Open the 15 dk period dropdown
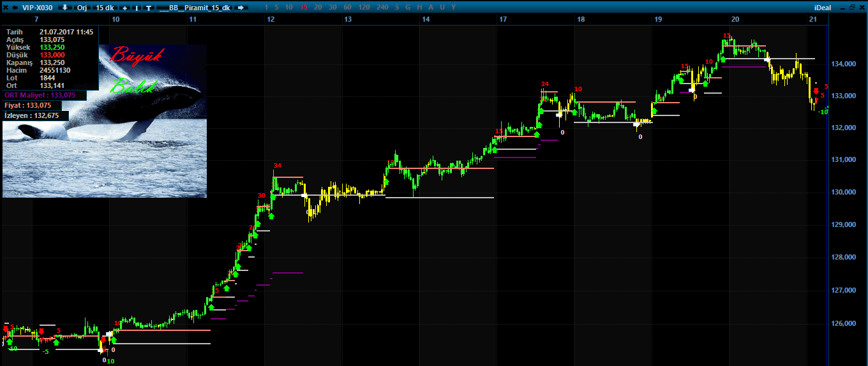Image resolution: width=868 pixels, height=366 pixels. pos(105,7)
